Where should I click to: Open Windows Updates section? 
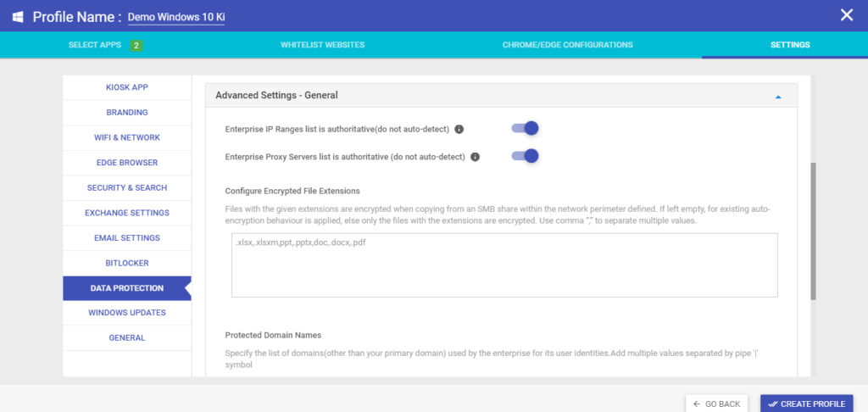coord(127,313)
